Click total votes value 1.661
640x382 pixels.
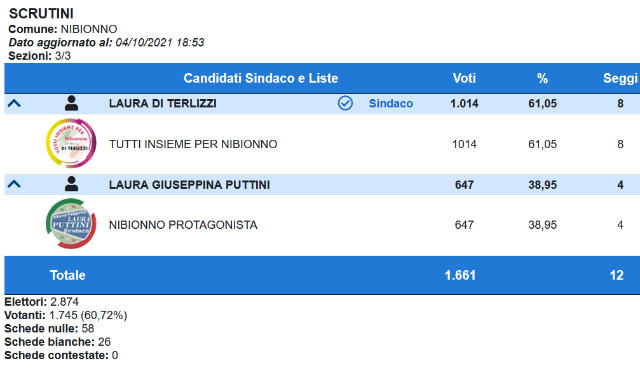click(460, 275)
